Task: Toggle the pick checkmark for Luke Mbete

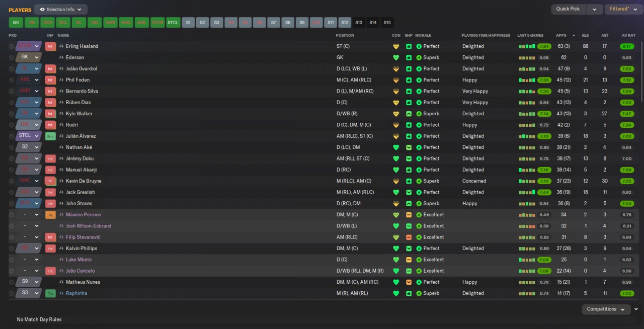Action: [12, 260]
